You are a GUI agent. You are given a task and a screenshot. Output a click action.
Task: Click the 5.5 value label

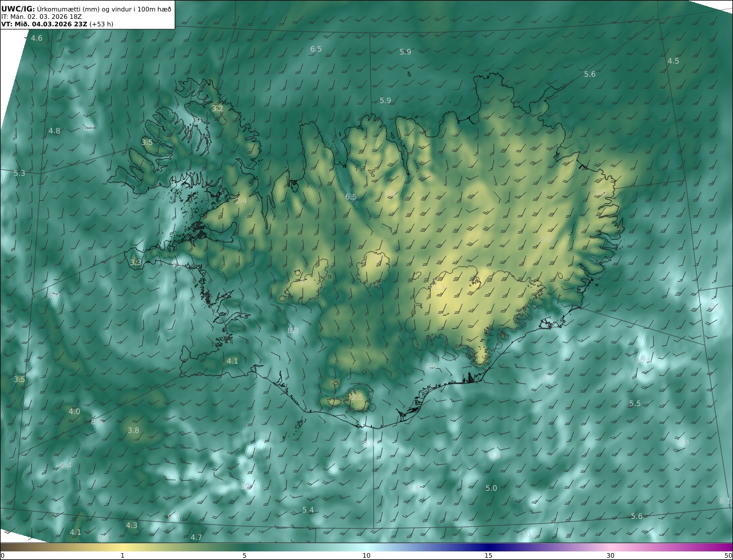pyautogui.click(x=635, y=404)
